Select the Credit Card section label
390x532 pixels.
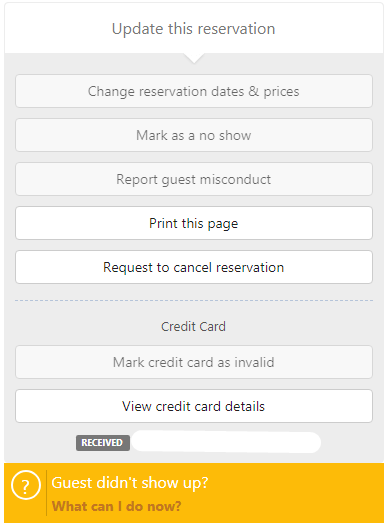193,326
